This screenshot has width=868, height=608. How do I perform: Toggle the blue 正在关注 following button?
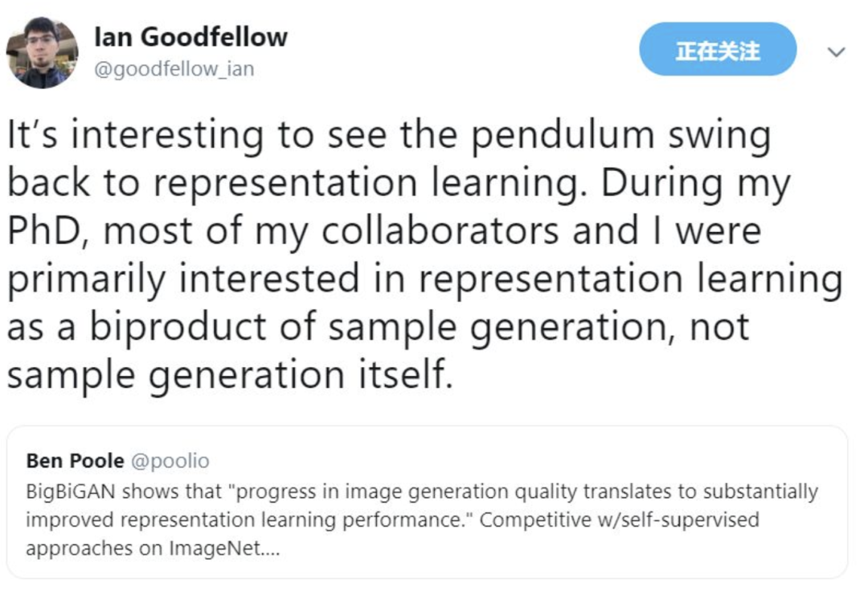click(717, 50)
